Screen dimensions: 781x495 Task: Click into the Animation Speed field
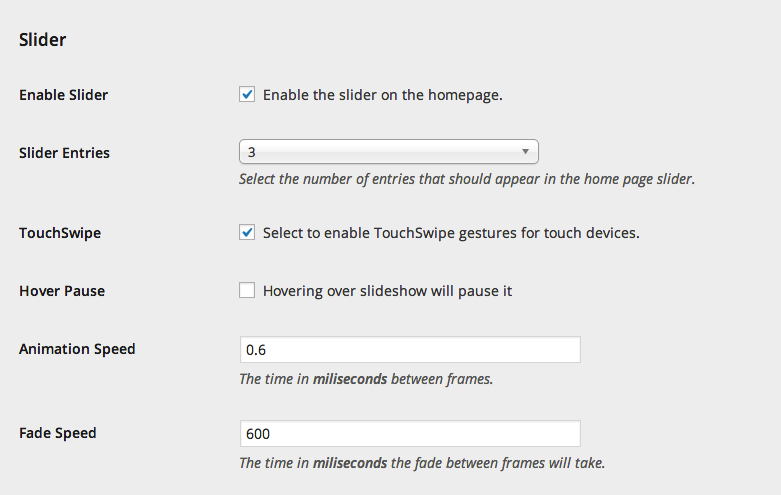coord(410,350)
